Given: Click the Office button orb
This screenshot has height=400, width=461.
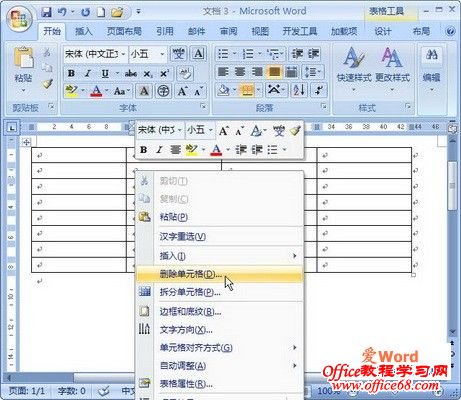Looking at the screenshot, I should pyautogui.click(x=19, y=19).
